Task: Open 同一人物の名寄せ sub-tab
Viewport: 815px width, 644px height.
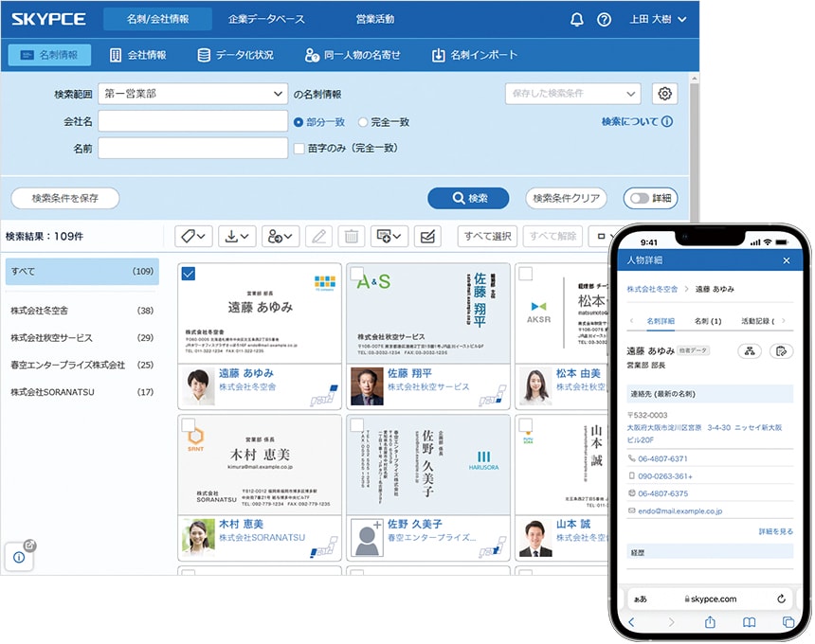Action: coord(353,55)
